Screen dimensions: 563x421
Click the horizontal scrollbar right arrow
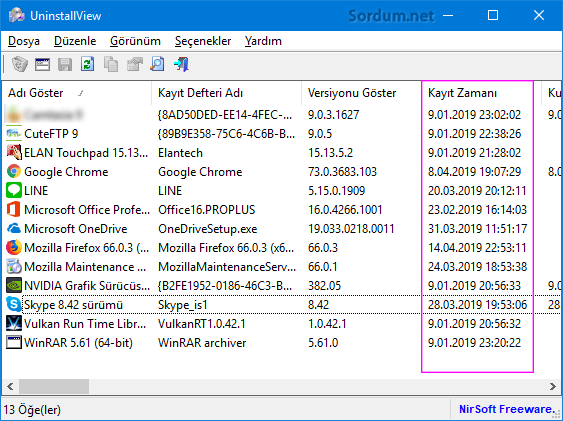[x=553, y=387]
